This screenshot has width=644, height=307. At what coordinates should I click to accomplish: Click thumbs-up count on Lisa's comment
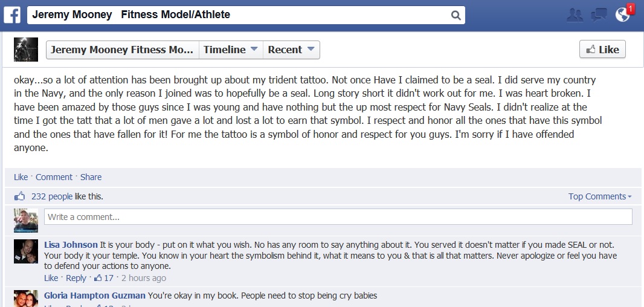(103, 278)
